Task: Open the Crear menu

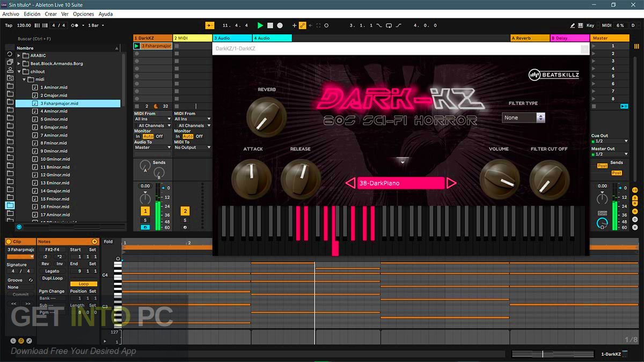Action: [x=51, y=14]
